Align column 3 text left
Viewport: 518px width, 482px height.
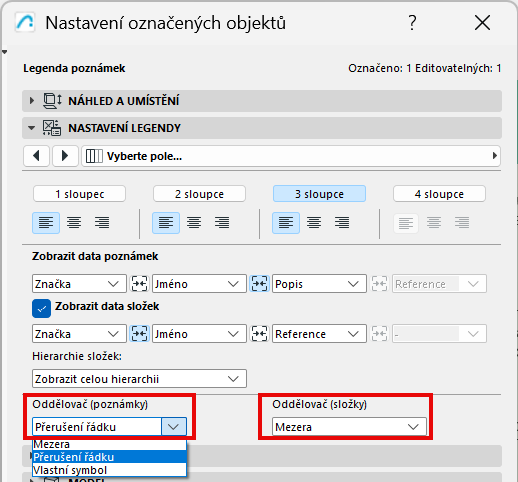pos(286,223)
